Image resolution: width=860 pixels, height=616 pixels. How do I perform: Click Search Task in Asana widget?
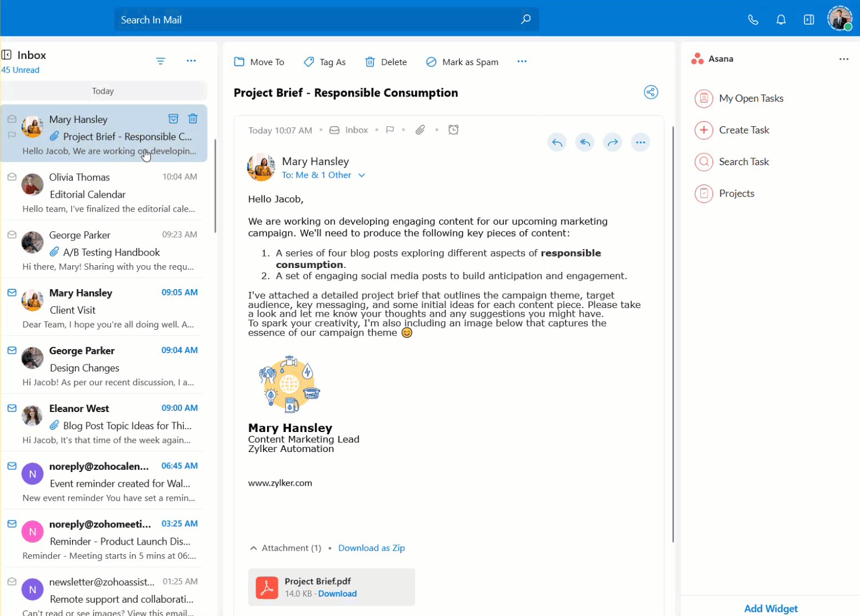[732, 162]
